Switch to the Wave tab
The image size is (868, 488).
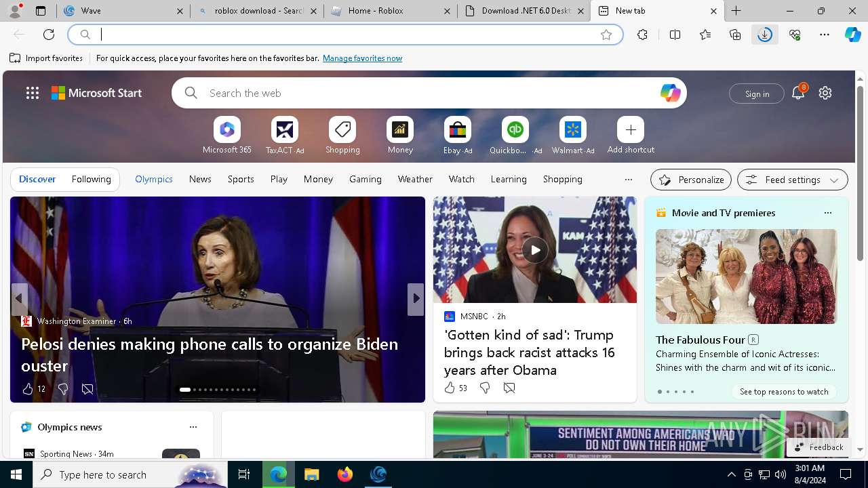point(123,11)
